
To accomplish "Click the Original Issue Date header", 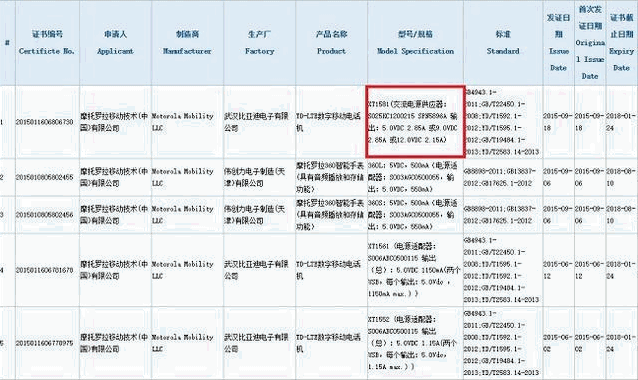I will [590, 43].
